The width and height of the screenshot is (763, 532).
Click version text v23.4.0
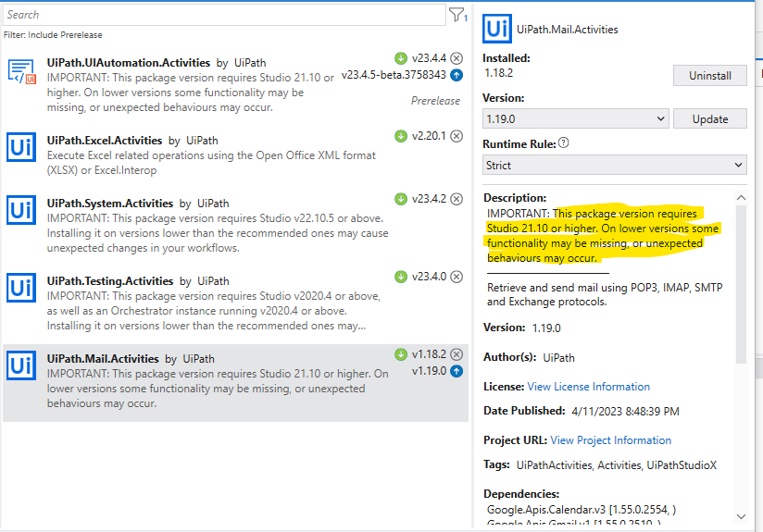coord(429,277)
